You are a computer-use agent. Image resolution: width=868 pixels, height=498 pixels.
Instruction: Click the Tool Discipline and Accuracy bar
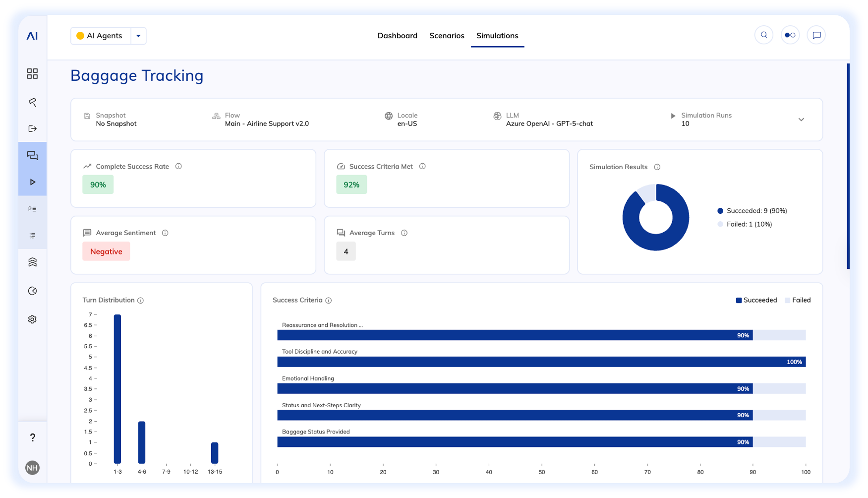pyautogui.click(x=541, y=362)
